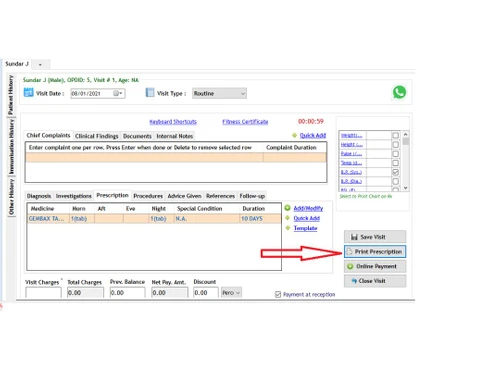Click Quick Add link near complaints

tap(313, 135)
